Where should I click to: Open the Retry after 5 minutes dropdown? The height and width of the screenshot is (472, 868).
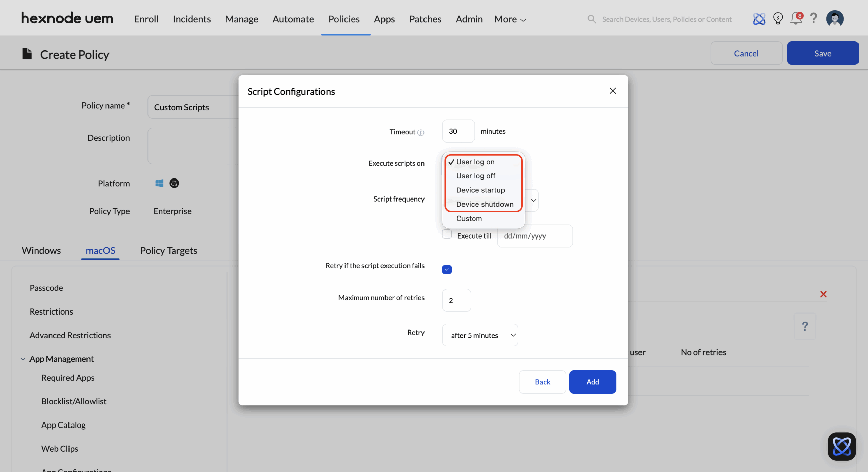pyautogui.click(x=480, y=335)
